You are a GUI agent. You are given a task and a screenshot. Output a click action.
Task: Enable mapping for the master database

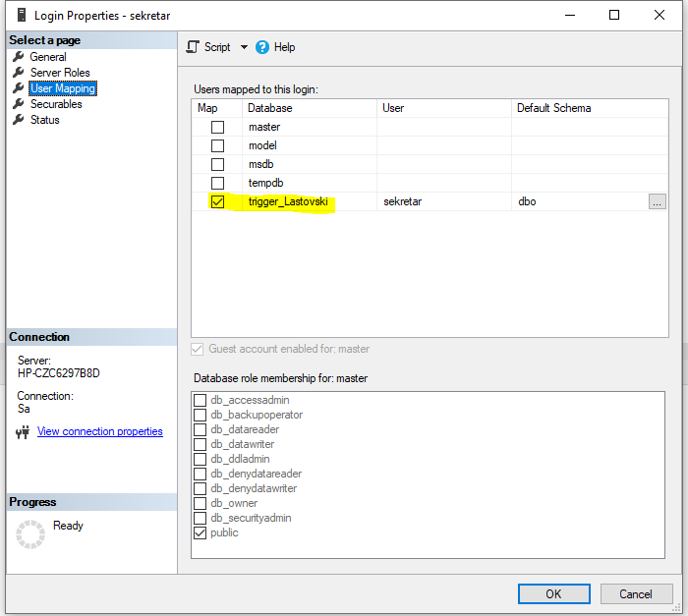(217, 127)
